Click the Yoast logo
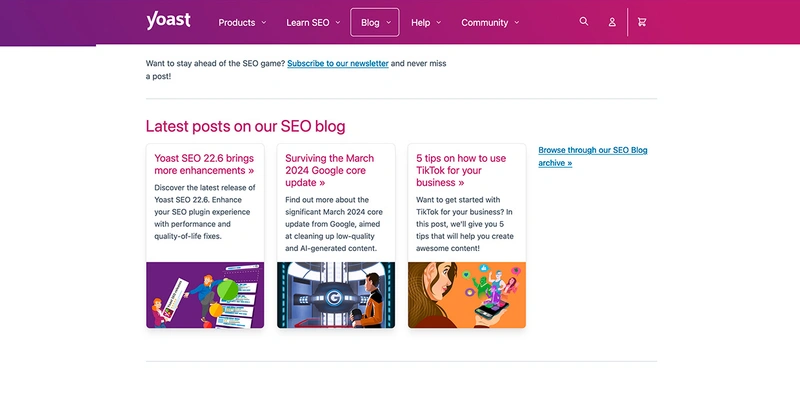This screenshot has height=407, width=800. point(168,21)
